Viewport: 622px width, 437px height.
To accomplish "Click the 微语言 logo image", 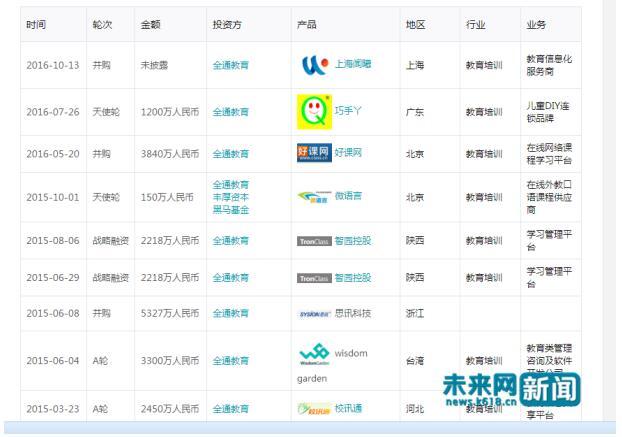I will point(314,197).
